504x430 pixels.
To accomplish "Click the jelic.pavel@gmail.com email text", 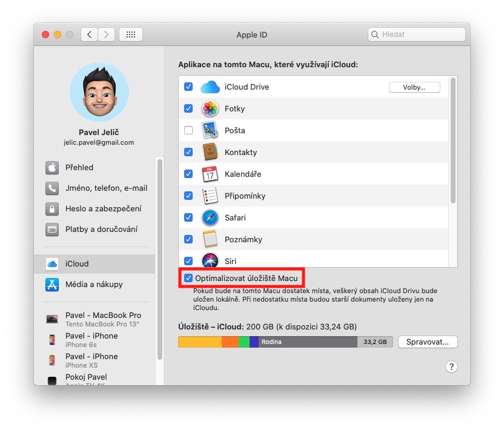I will (x=99, y=142).
